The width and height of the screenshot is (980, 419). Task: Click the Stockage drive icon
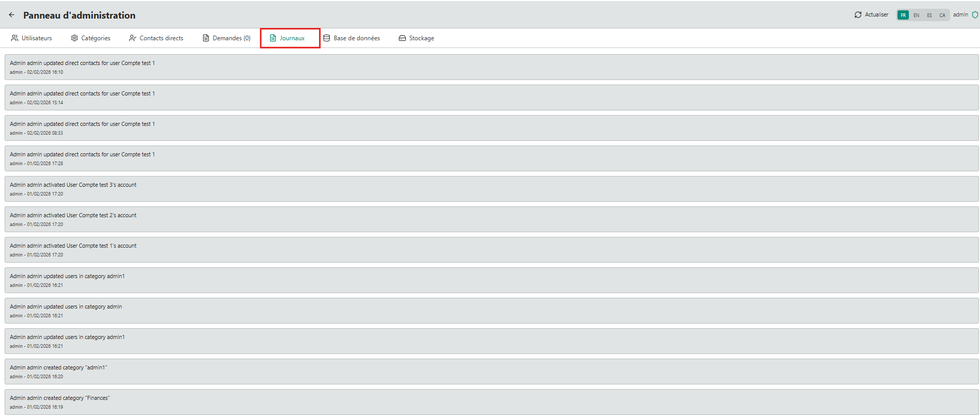point(402,38)
